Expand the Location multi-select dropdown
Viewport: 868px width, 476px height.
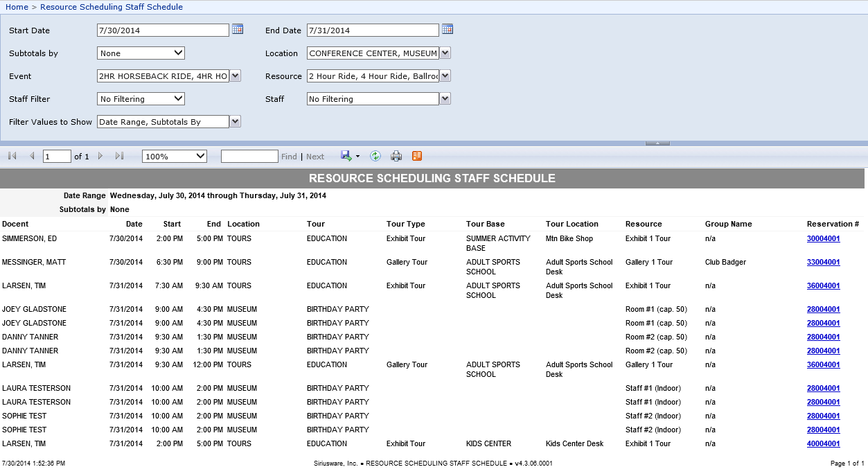coord(445,53)
